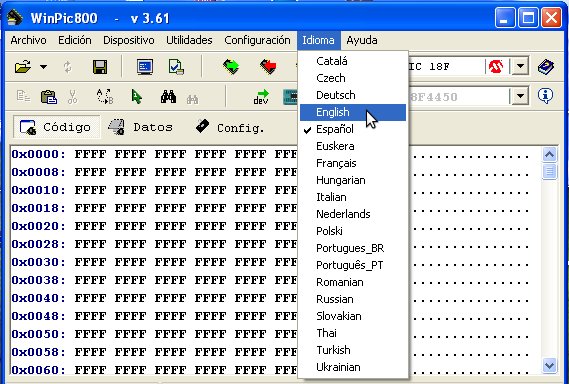Expand the open-file recent list arrow

(x=44, y=67)
